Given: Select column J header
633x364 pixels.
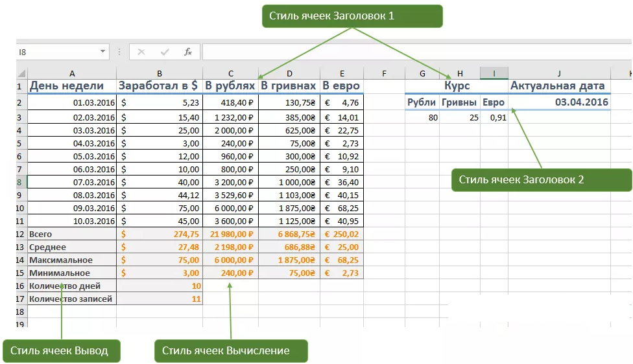Looking at the screenshot, I should point(559,73).
